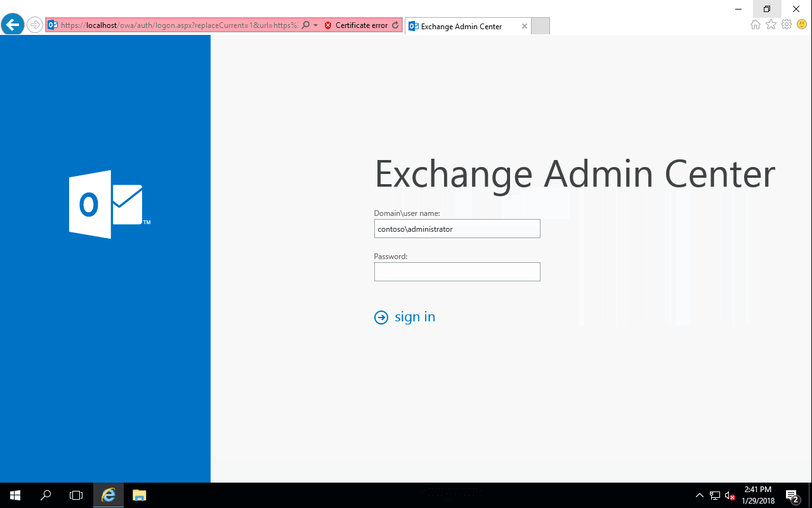
Task: Restore down the browser window
Action: (767, 9)
